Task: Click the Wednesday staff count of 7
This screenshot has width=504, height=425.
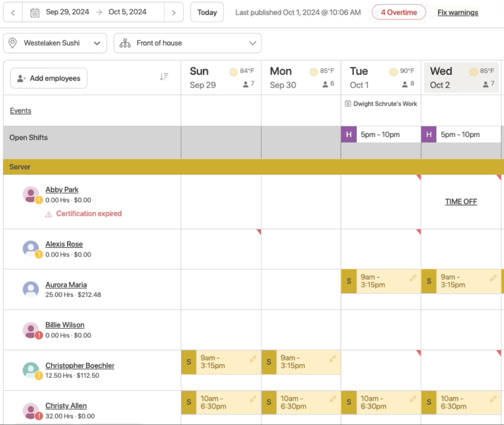Action: 489,84
